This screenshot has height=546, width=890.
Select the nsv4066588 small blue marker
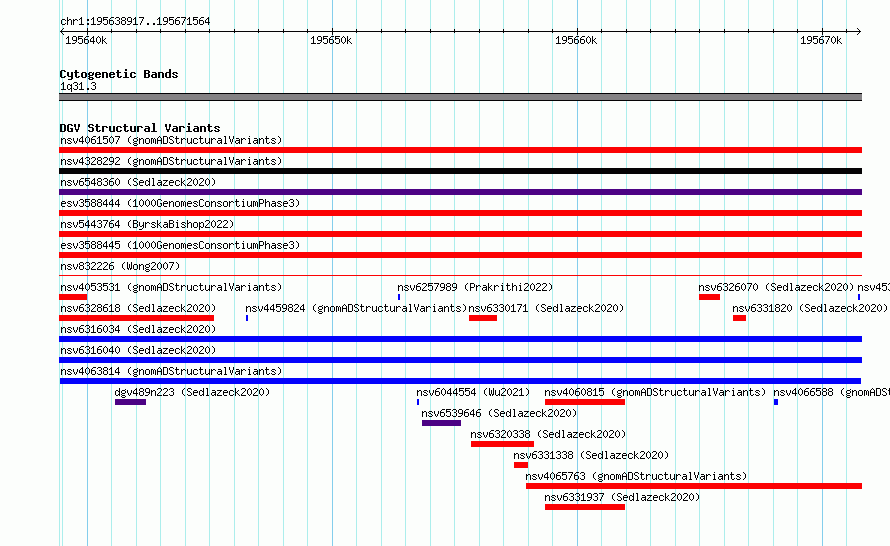(x=776, y=402)
